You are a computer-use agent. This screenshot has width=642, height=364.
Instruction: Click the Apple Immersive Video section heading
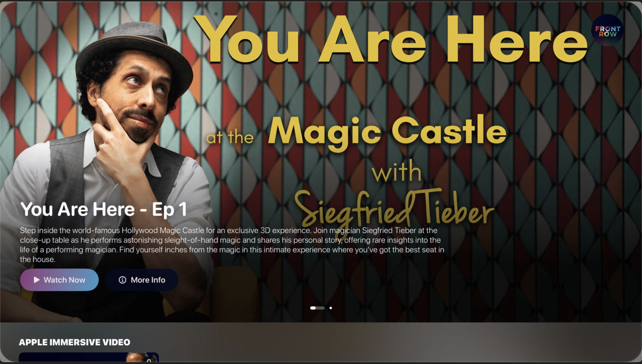point(74,342)
